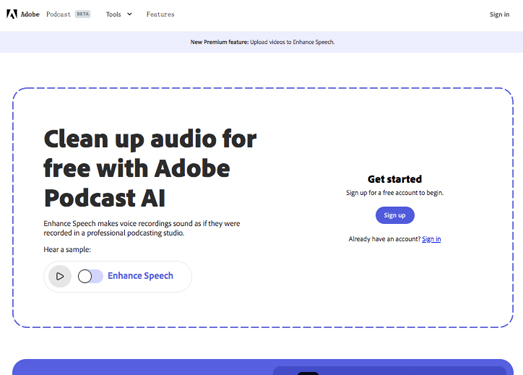Toggle the Enhance Speech switch
523x375 pixels.
pos(90,276)
